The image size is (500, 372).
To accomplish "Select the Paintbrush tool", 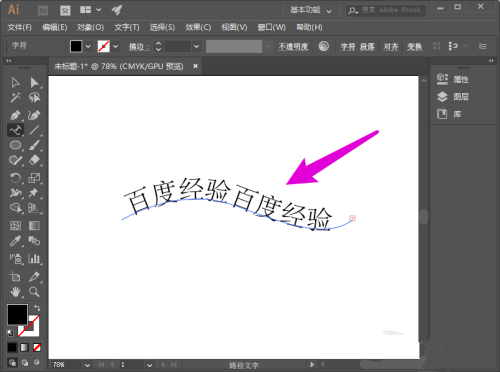I will pos(34,145).
